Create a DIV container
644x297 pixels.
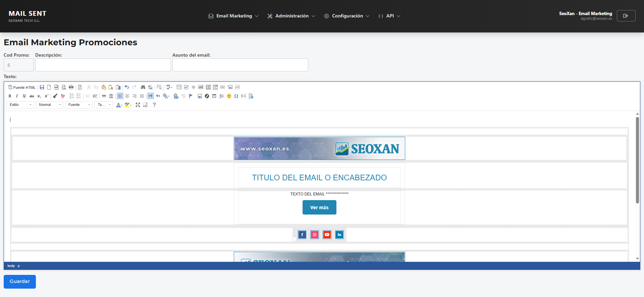111,96
